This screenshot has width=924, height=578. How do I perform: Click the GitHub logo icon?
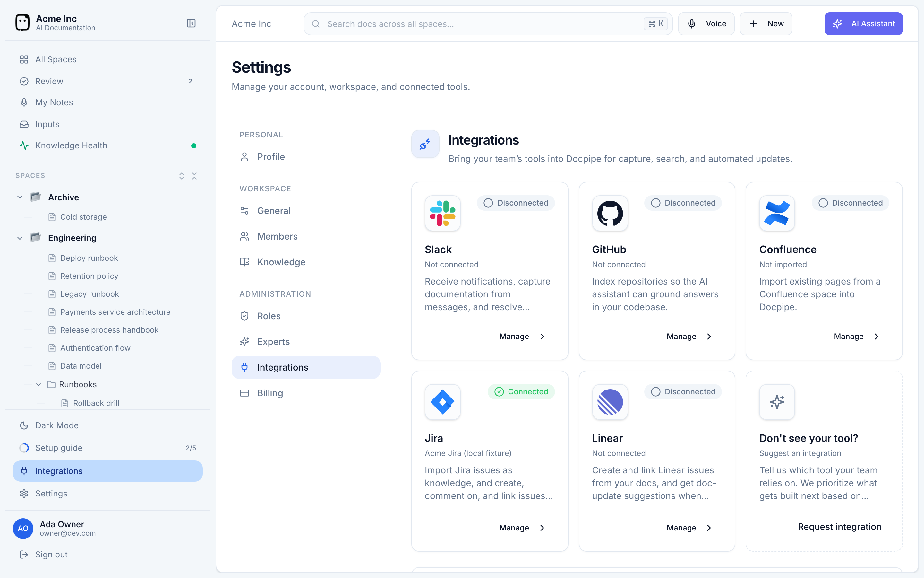pos(610,213)
